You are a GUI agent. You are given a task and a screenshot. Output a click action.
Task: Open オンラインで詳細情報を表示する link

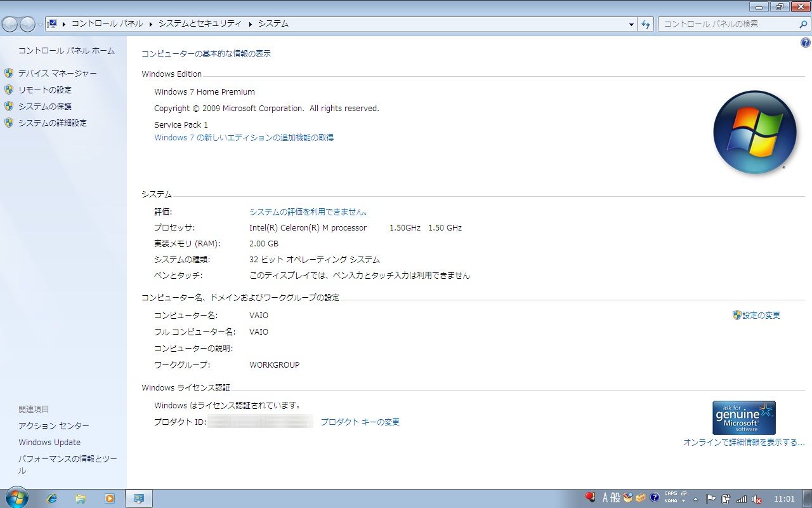coord(743,442)
